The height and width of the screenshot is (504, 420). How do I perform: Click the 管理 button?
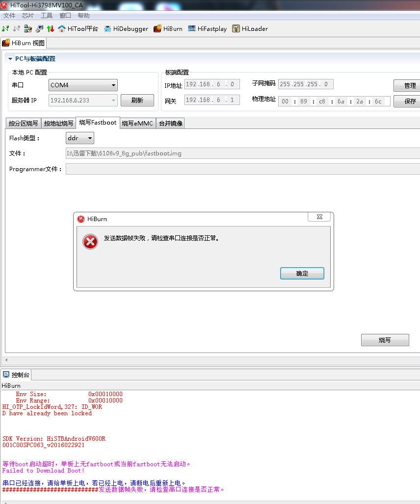(x=407, y=85)
